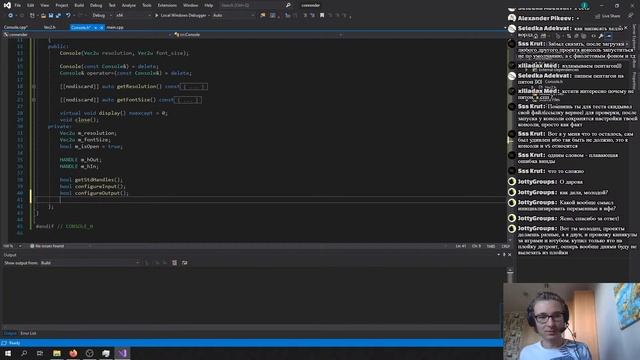
Task: Switch to the main.cpp tab
Action: coord(115,27)
